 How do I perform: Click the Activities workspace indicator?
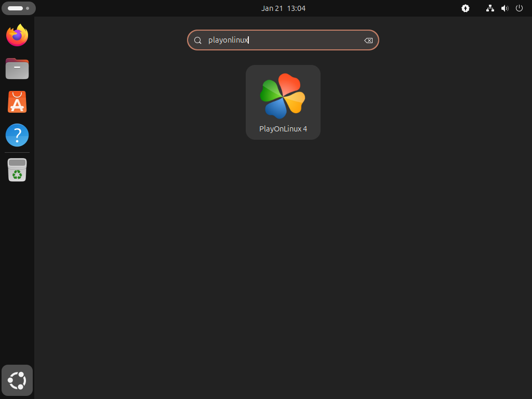[x=19, y=8]
